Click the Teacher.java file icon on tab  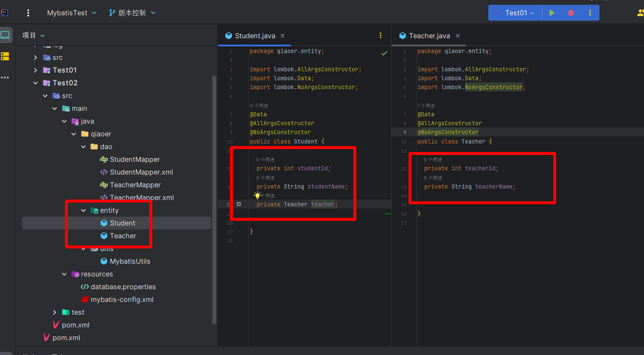click(x=403, y=36)
